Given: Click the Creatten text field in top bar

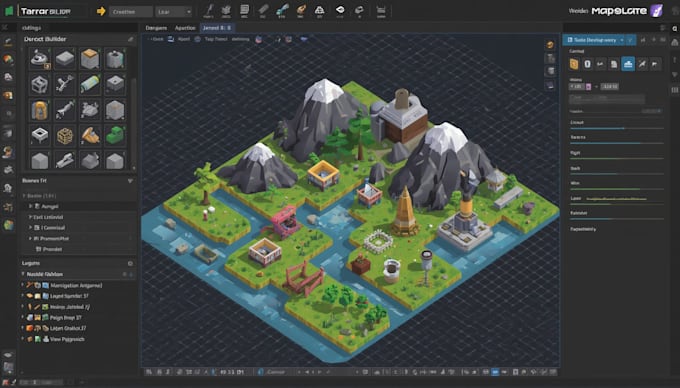Looking at the screenshot, I should click(131, 12).
